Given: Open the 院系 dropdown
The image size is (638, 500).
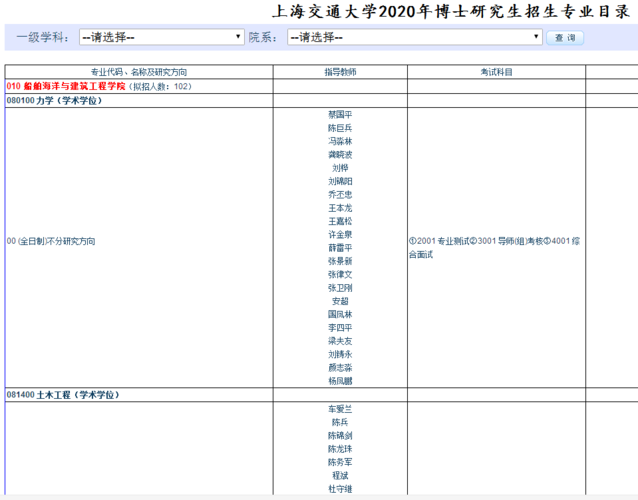Looking at the screenshot, I should pyautogui.click(x=415, y=37).
